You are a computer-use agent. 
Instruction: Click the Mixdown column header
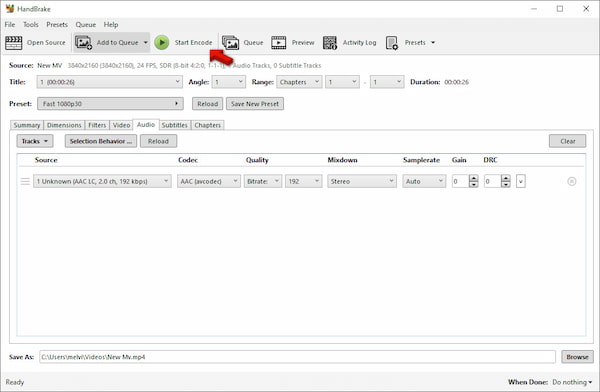[x=342, y=160]
